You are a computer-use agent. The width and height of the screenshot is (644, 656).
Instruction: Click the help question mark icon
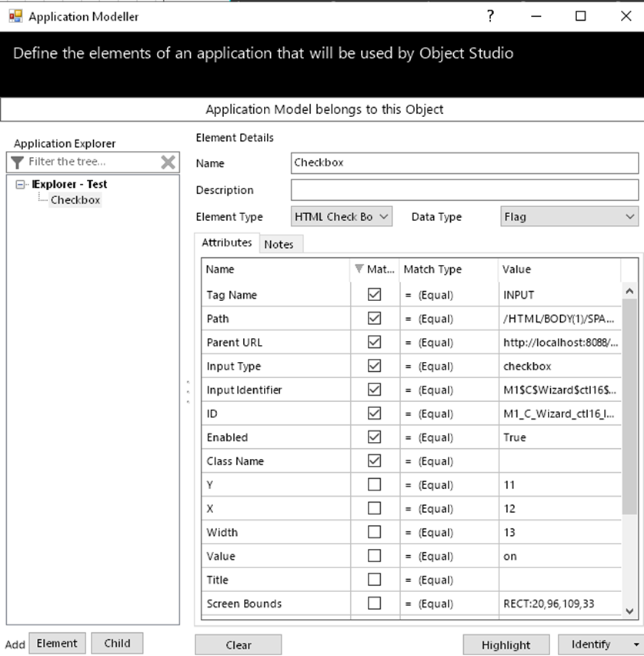pyautogui.click(x=491, y=16)
